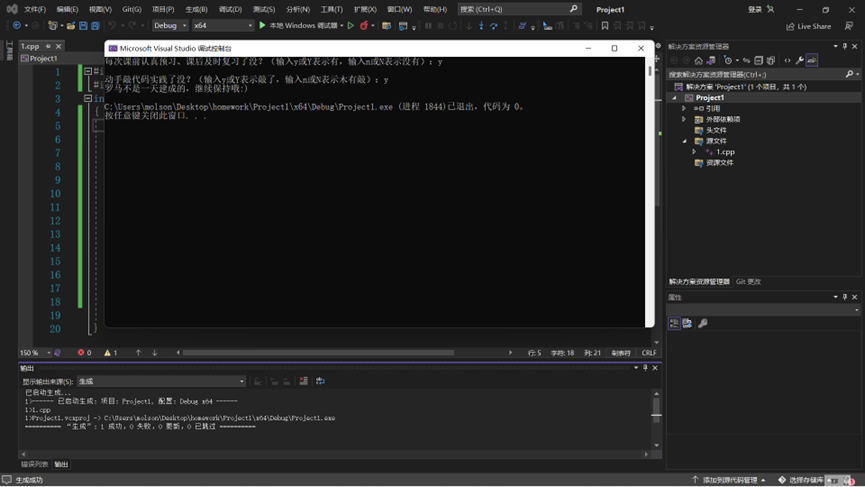Collapse the Project1 node in Solution Explorer
The image size is (865, 487).
(x=674, y=98)
